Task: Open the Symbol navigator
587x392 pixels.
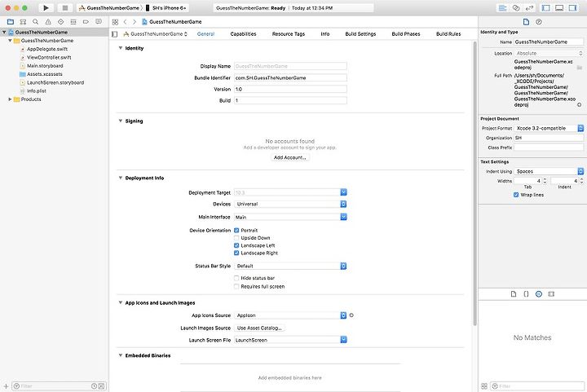Action: pos(23,22)
